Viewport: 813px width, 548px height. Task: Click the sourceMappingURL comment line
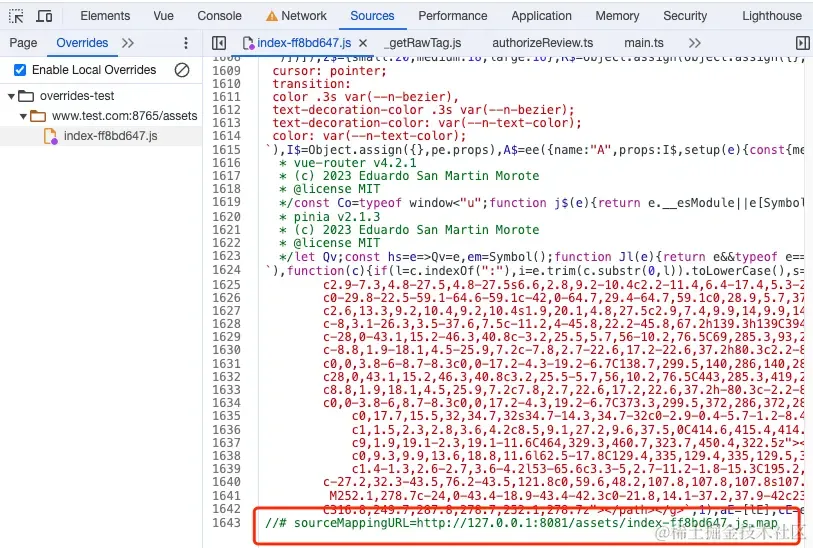click(x=521, y=523)
